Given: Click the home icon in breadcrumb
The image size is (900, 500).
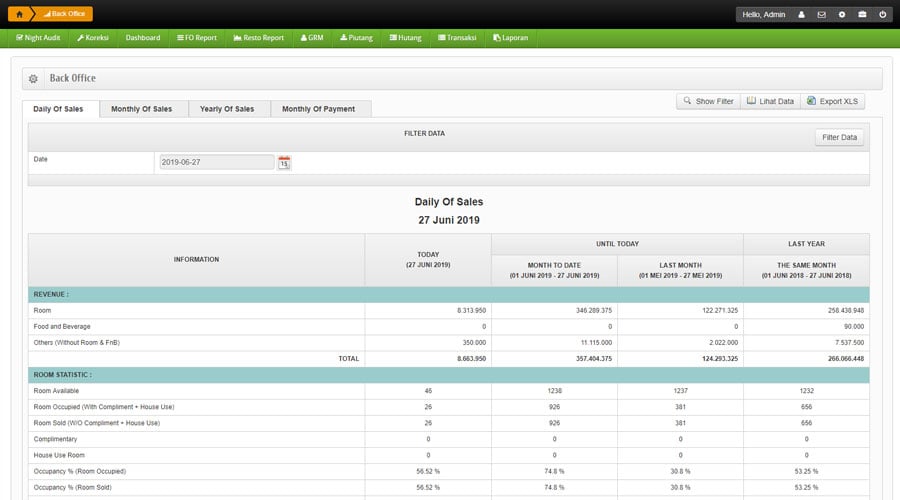Looking at the screenshot, I should (x=19, y=14).
